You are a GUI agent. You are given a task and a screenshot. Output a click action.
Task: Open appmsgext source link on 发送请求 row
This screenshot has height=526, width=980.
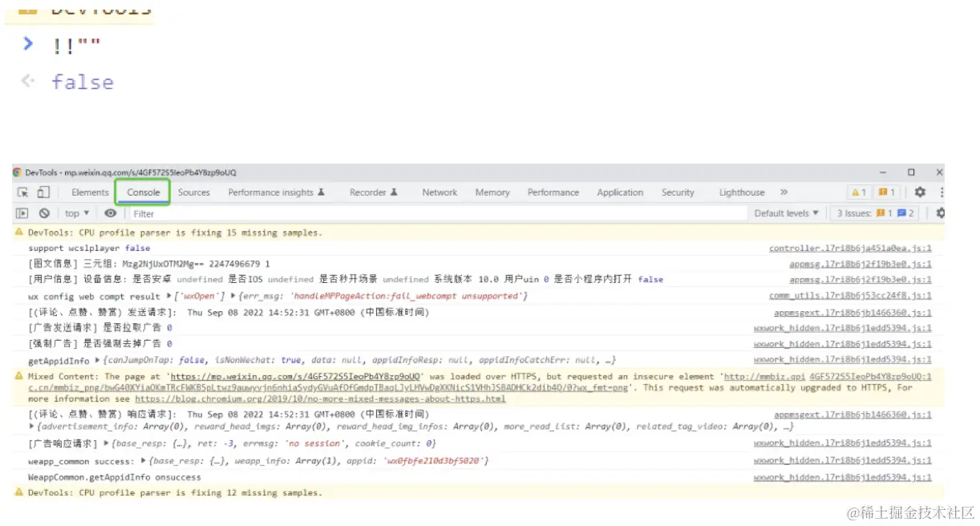[852, 313]
